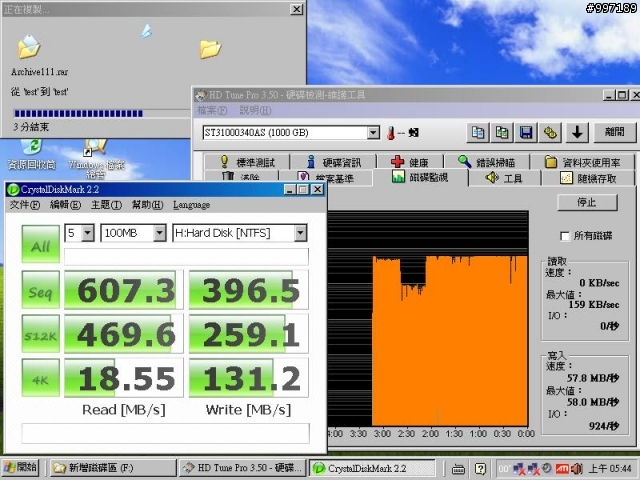The width and height of the screenshot is (640, 480).
Task: Open the 標準測試 benchmark tab
Action: click(x=247, y=162)
